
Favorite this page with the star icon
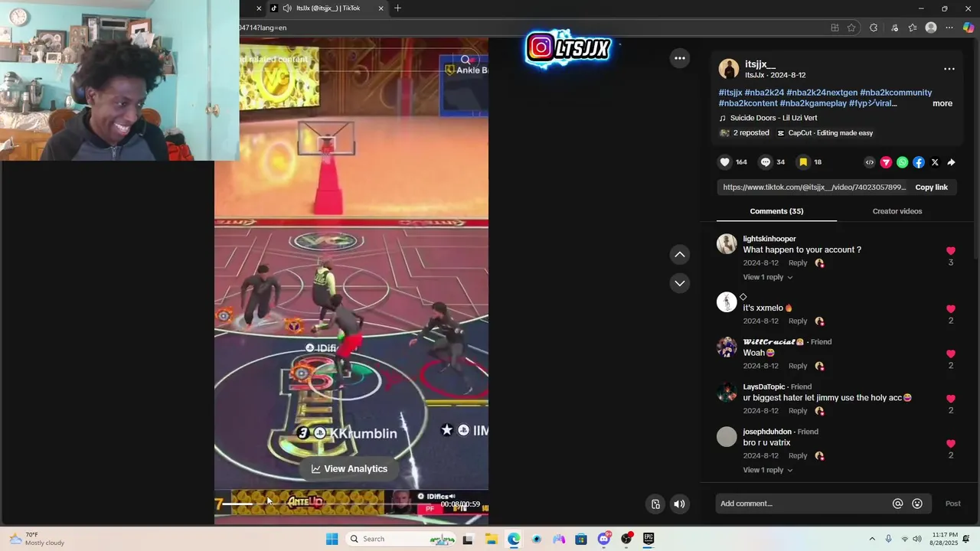click(851, 28)
